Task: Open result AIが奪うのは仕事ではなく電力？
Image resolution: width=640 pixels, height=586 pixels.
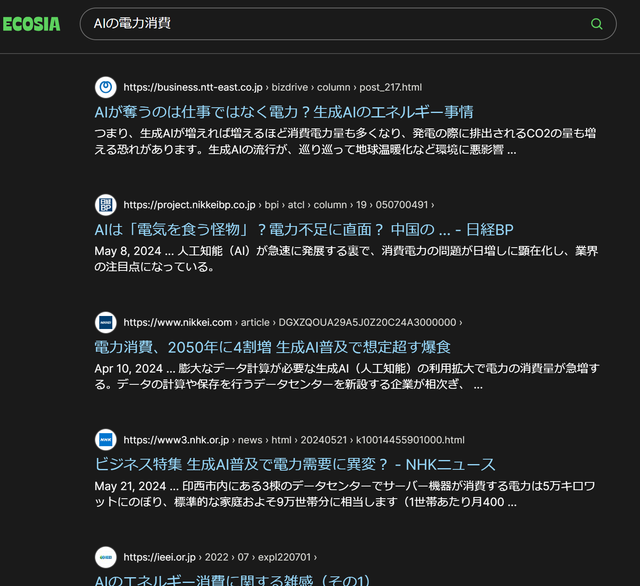Action: [x=284, y=112]
